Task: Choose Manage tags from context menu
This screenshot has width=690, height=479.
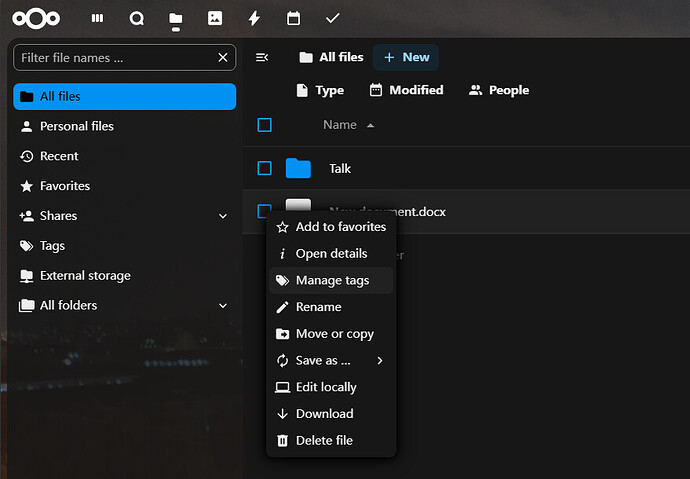Action: (331, 280)
